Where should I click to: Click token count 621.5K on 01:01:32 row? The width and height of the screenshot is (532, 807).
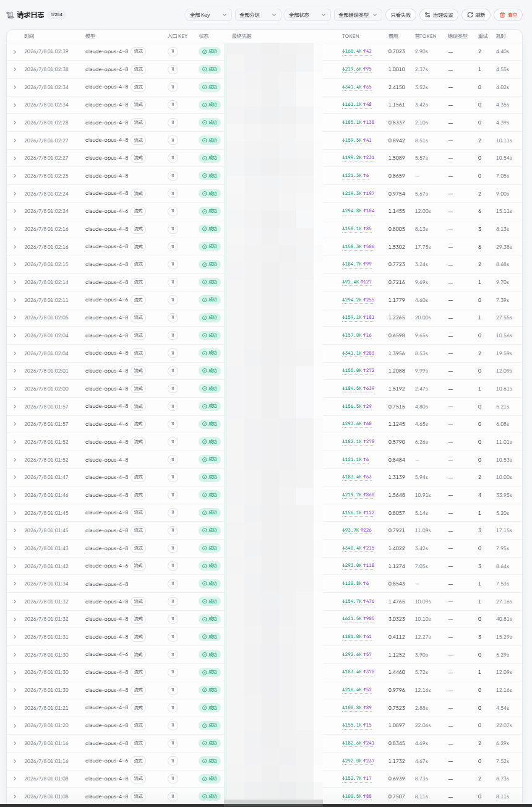pyautogui.click(x=352, y=619)
